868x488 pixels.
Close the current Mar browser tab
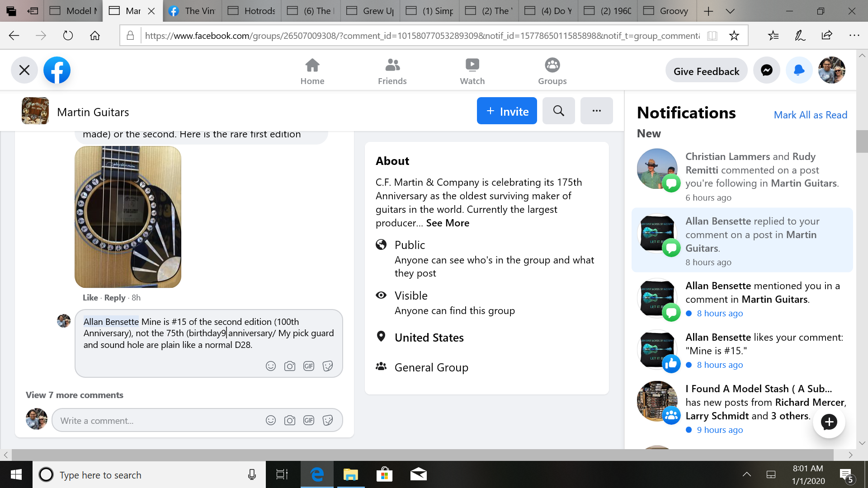pos(151,11)
